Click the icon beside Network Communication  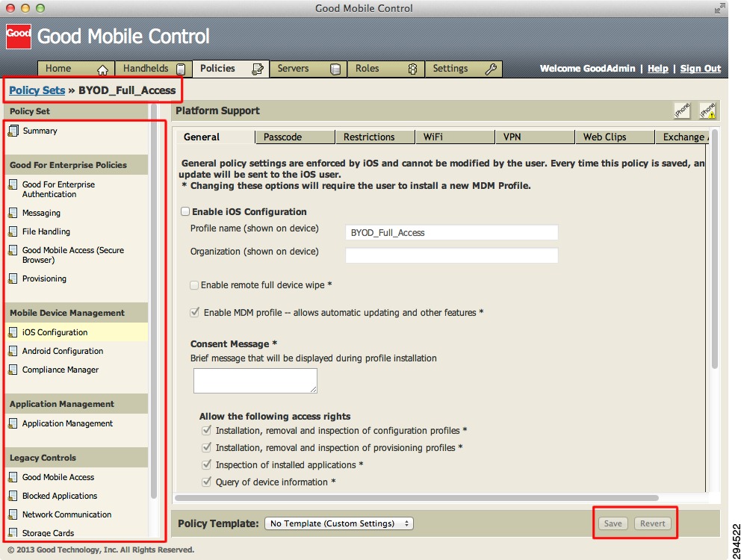pos(13,514)
